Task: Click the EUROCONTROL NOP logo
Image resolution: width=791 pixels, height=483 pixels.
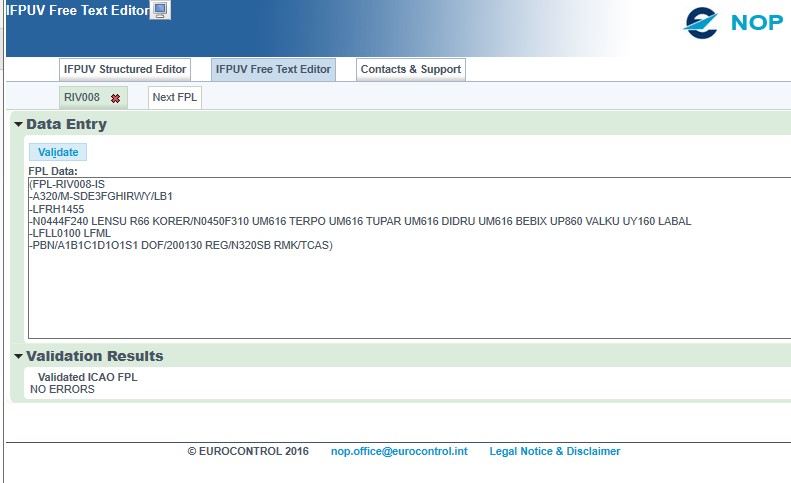Action: coord(733,23)
